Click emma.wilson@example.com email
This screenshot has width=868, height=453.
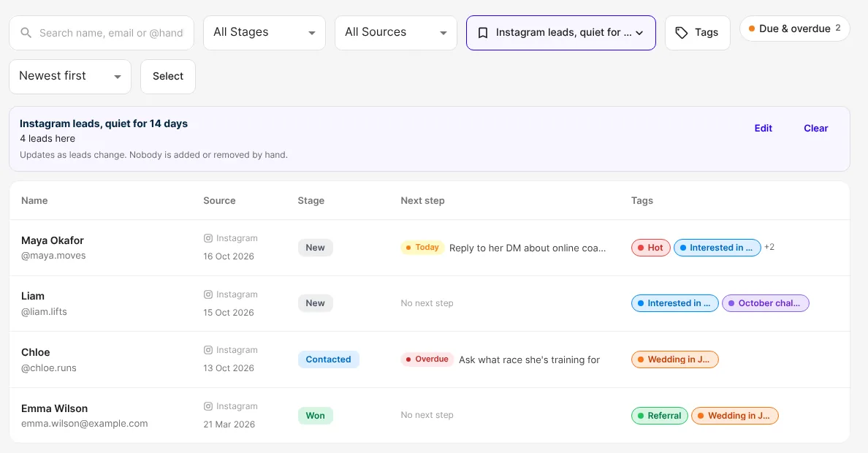(x=85, y=424)
